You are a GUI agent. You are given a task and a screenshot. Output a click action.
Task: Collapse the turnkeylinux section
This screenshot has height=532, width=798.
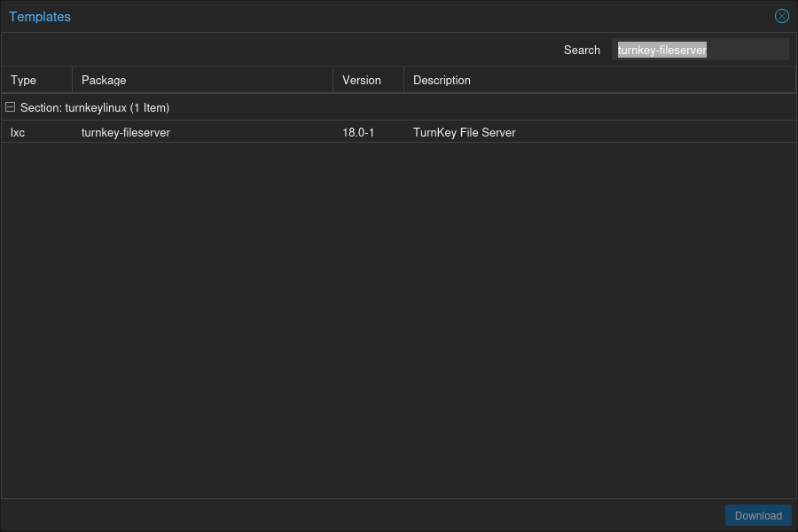click(10, 107)
